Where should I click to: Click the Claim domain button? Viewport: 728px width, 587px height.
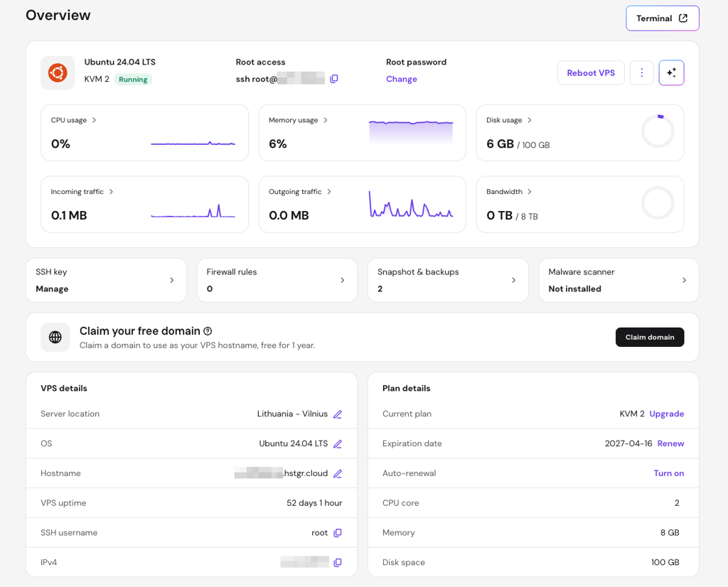click(x=650, y=338)
